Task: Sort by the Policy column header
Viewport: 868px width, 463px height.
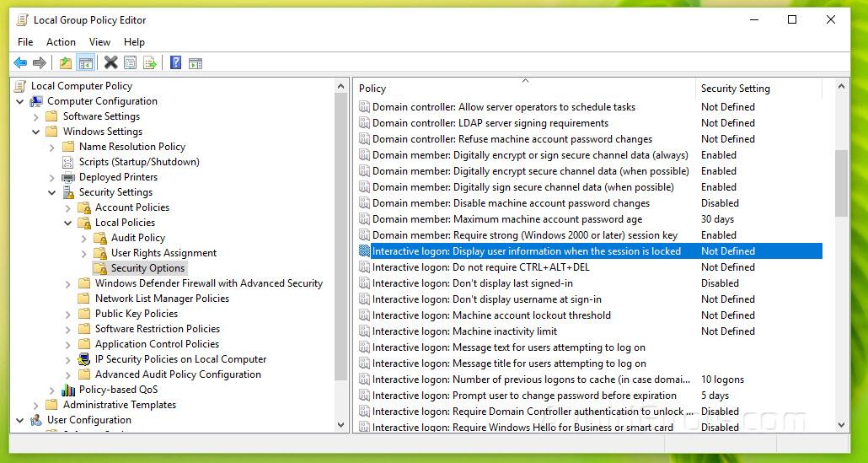Action: [x=522, y=88]
